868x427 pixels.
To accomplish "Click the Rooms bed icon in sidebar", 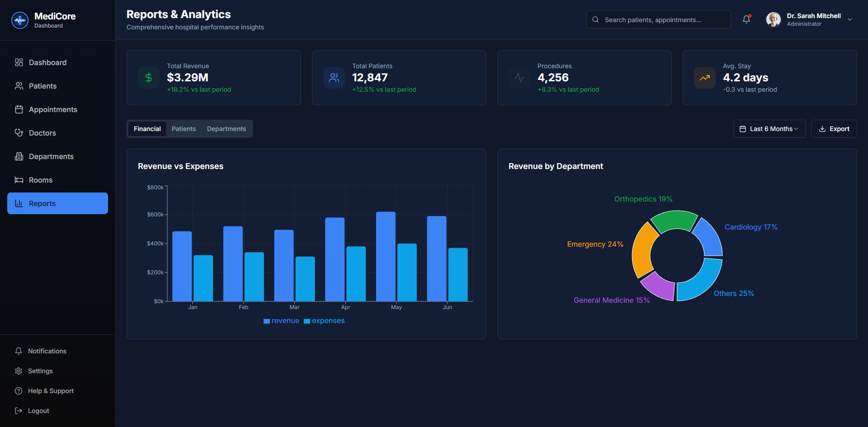I will point(19,180).
